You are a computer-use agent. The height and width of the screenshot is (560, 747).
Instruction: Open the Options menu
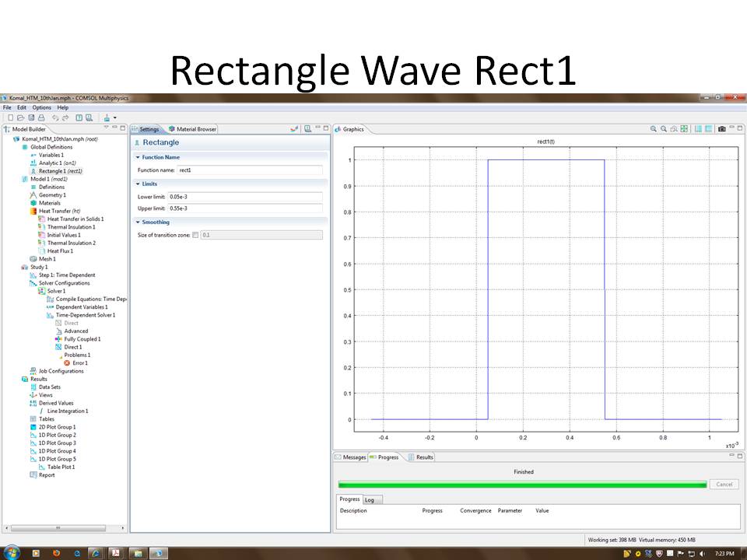[41, 107]
